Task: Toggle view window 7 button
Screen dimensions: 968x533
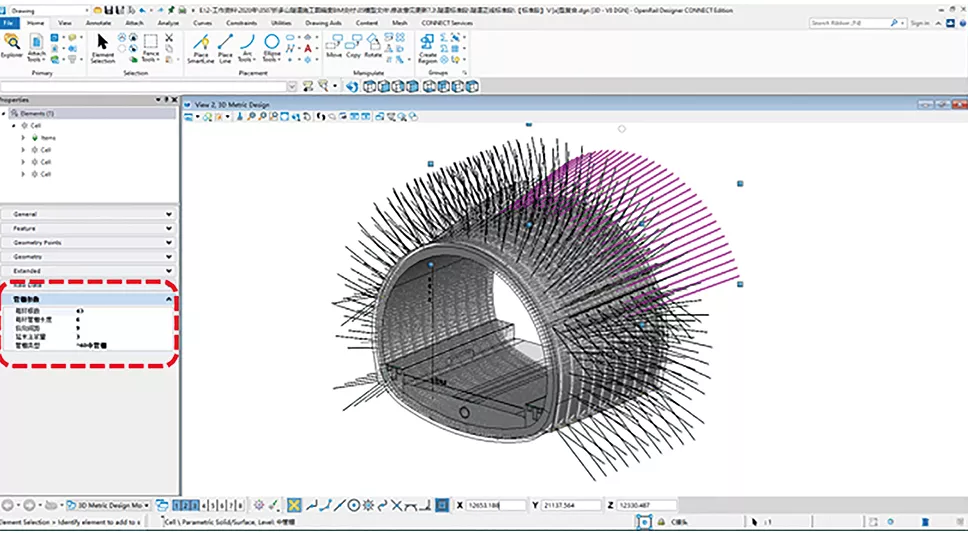Action: click(x=231, y=505)
